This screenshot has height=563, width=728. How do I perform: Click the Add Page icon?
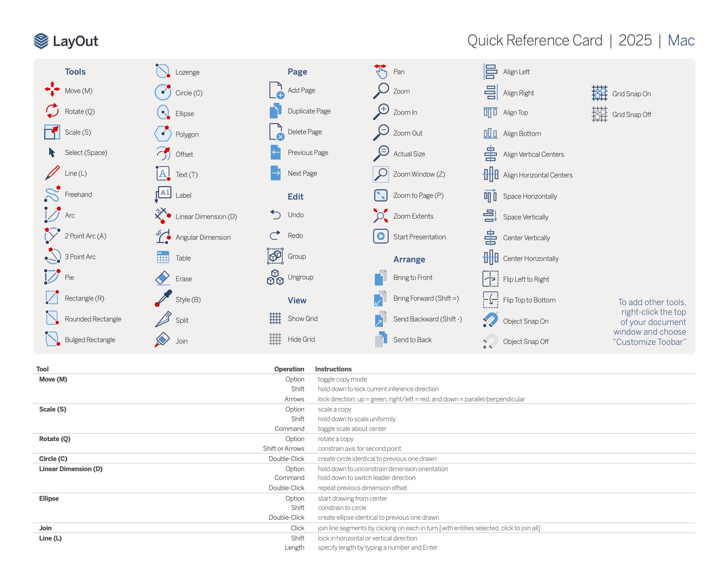[276, 90]
